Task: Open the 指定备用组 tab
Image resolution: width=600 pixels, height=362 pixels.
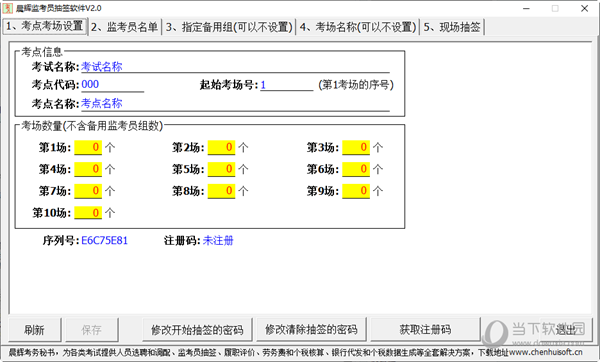Action: [x=229, y=27]
